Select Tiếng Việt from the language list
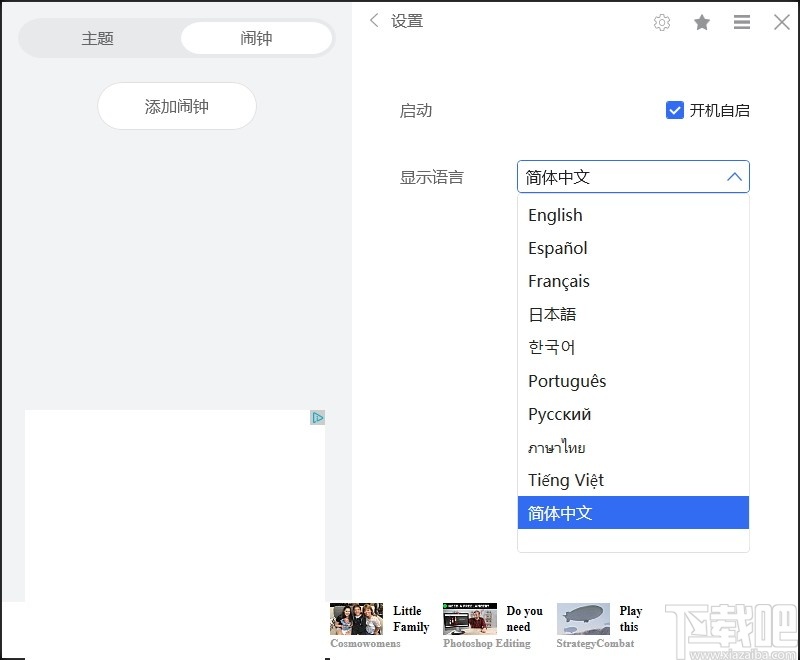800x660 pixels. [x=565, y=480]
